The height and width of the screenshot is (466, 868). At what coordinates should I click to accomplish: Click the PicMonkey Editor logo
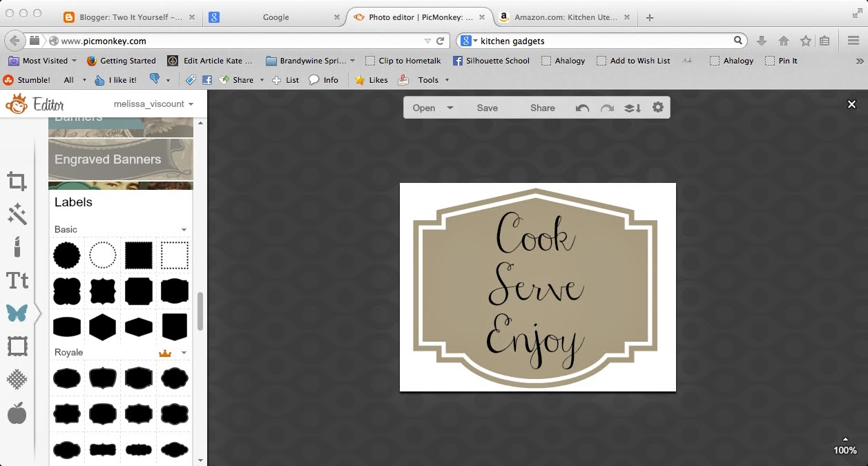pyautogui.click(x=35, y=104)
